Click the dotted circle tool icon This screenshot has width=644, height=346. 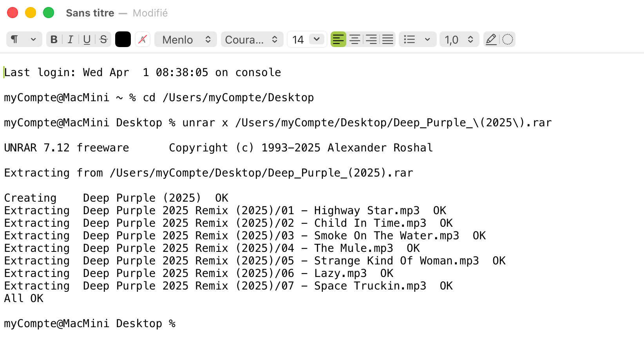(508, 40)
